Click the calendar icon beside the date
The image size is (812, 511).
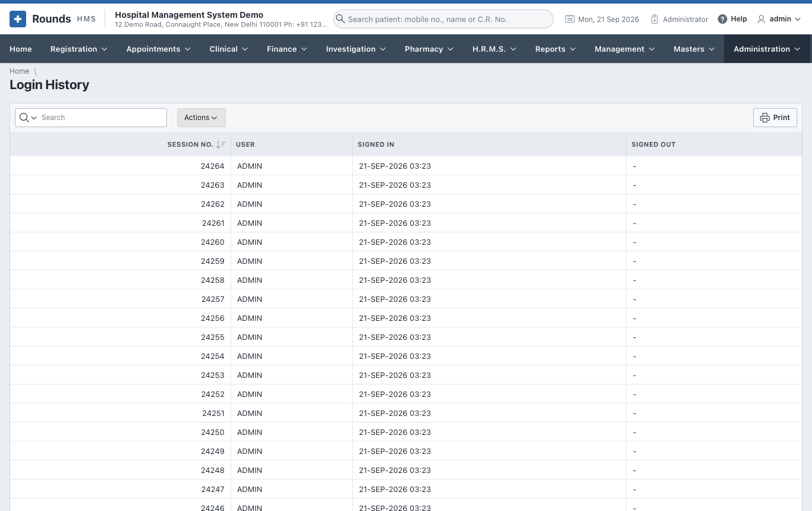tap(569, 19)
